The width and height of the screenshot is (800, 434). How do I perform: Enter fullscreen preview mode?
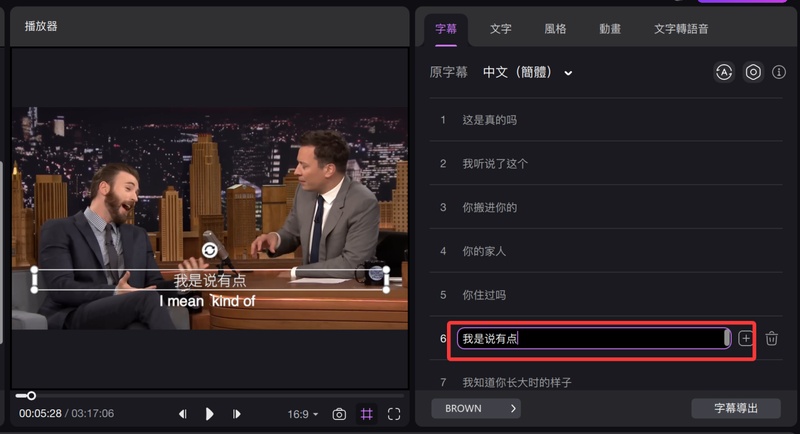394,414
